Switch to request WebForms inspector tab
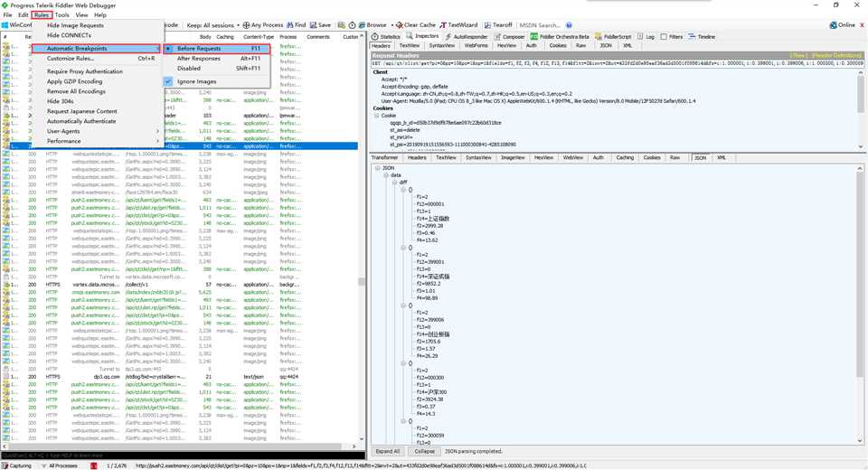868x470 pixels. (476, 45)
